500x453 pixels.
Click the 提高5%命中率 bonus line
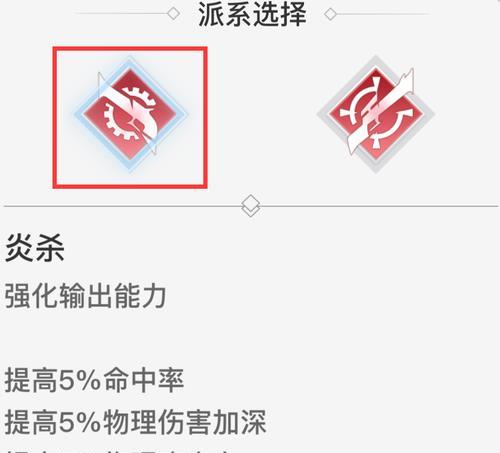click(x=94, y=380)
